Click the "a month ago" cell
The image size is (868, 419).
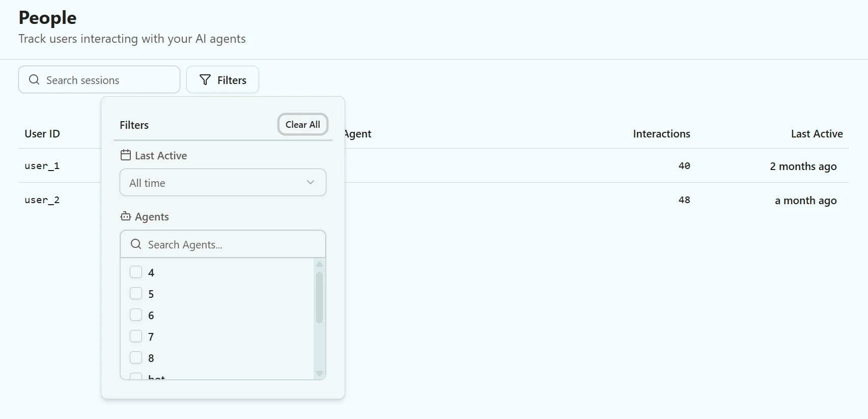(806, 200)
